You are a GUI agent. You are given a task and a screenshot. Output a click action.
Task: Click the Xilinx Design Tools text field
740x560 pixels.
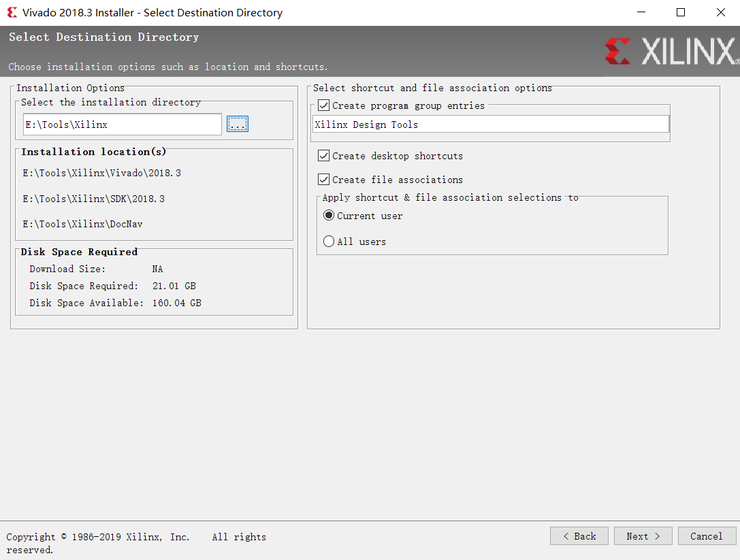click(x=491, y=125)
